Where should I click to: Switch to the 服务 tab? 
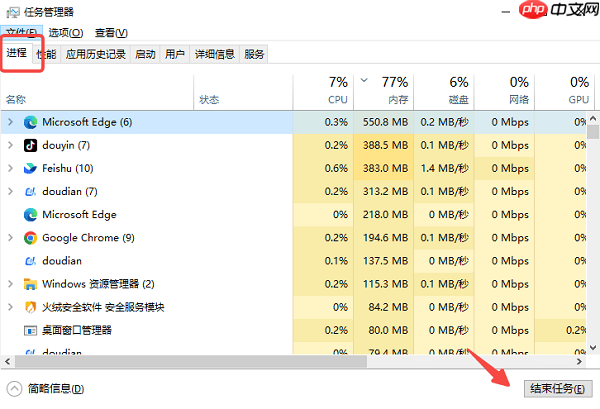[254, 54]
